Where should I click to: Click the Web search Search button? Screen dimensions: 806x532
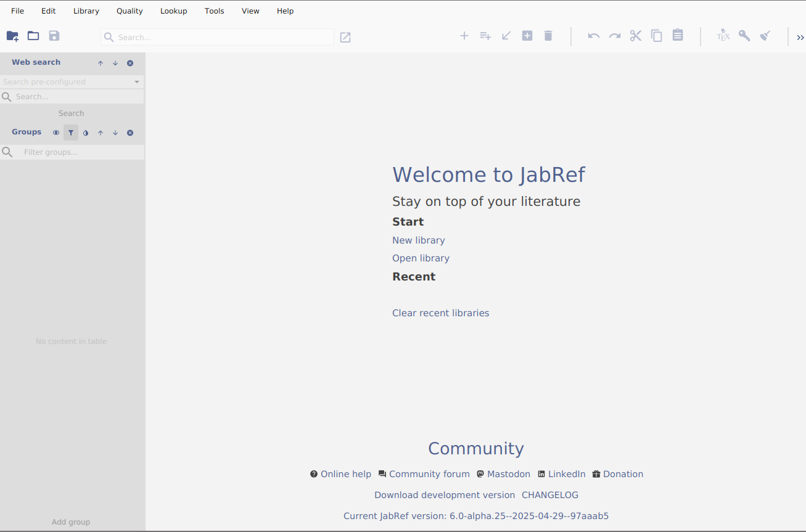[72, 113]
